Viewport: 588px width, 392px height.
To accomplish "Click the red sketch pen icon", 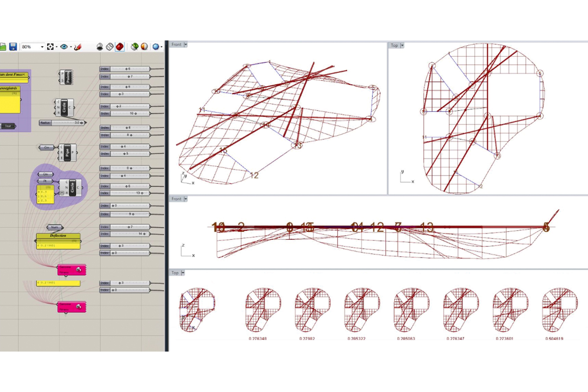I will click(x=78, y=47).
